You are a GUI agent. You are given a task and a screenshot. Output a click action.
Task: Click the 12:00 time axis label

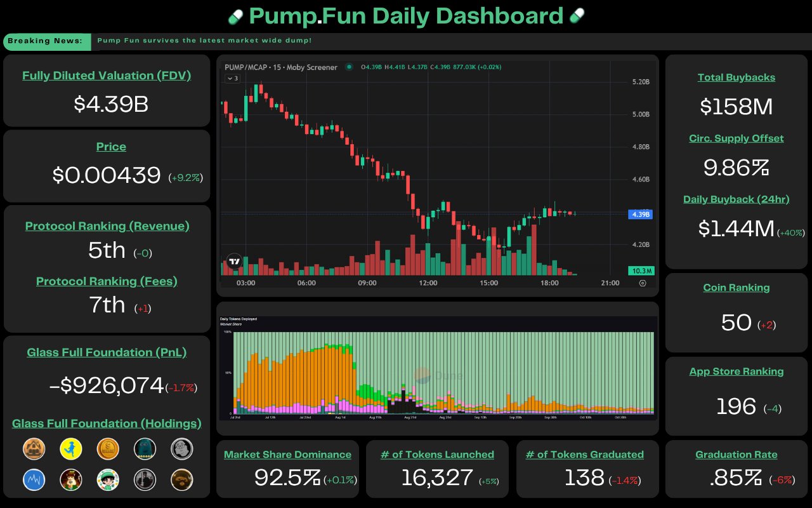(428, 283)
